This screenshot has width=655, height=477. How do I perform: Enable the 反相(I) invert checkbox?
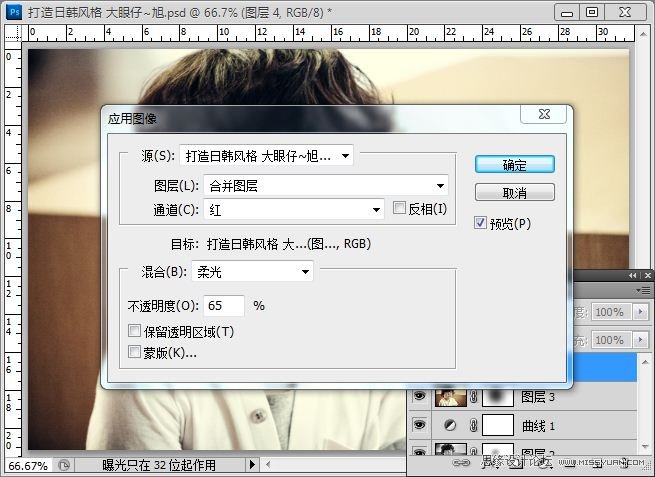[399, 208]
